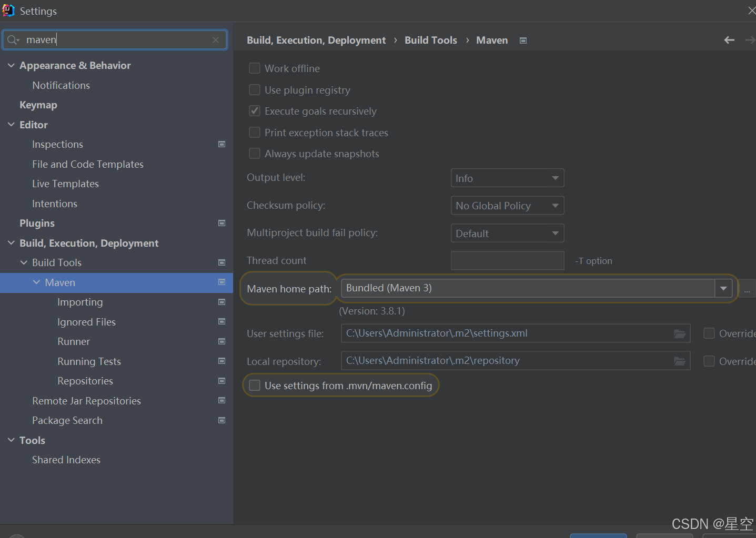
Task: Clear the maven search text with the X icon
Action: [216, 40]
